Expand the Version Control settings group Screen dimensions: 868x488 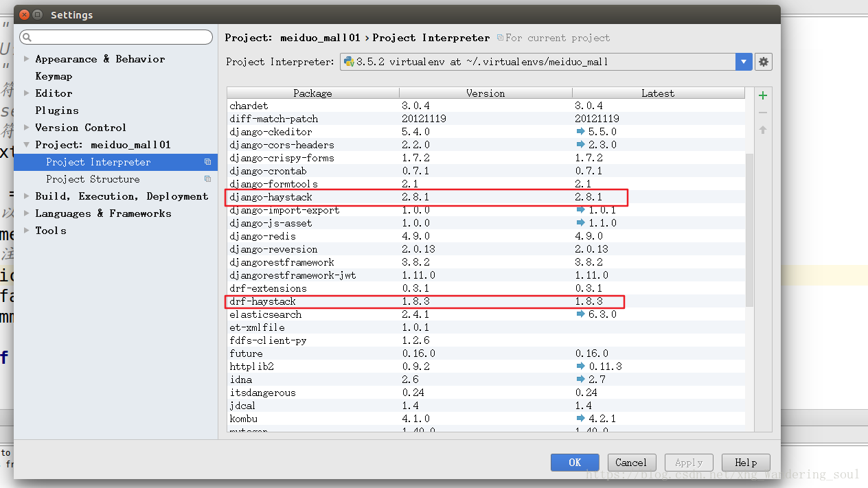(x=26, y=128)
